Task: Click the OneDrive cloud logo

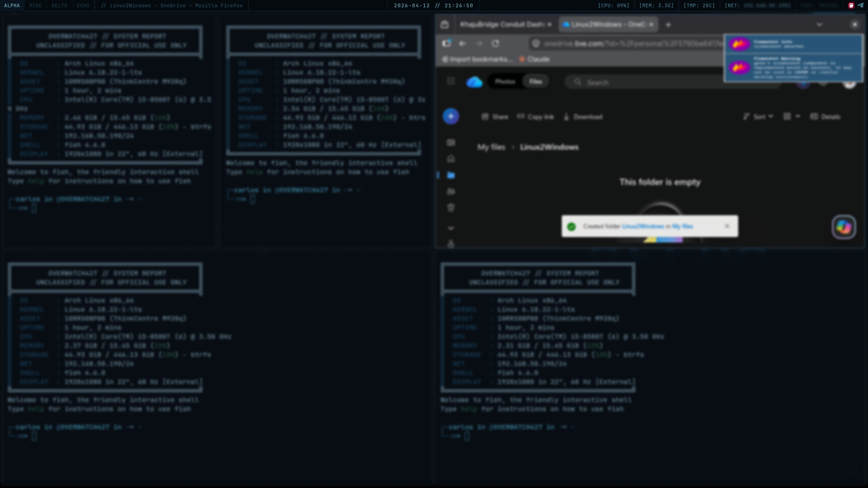Action: (x=474, y=82)
